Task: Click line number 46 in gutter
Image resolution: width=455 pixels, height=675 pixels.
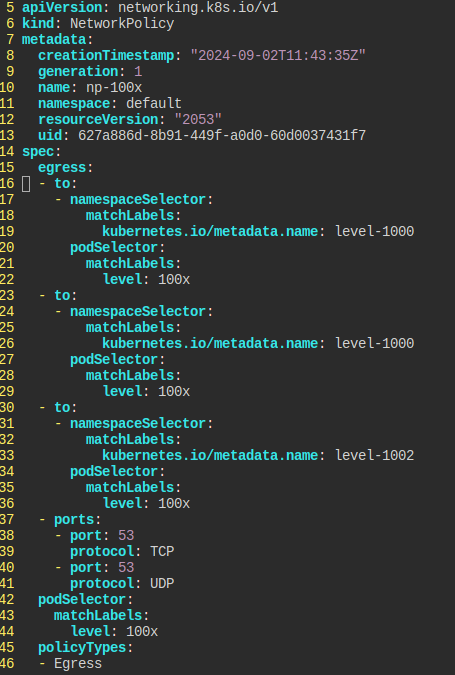Action: 7,663
